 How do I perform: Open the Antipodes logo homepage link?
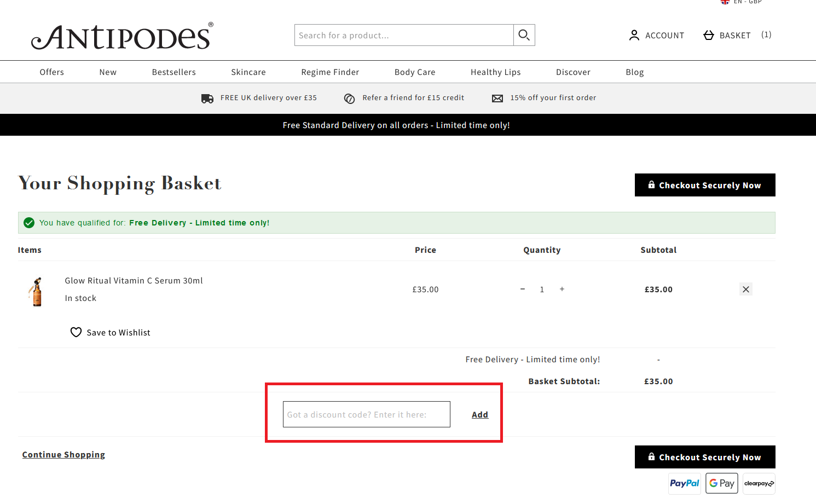pyautogui.click(x=122, y=36)
